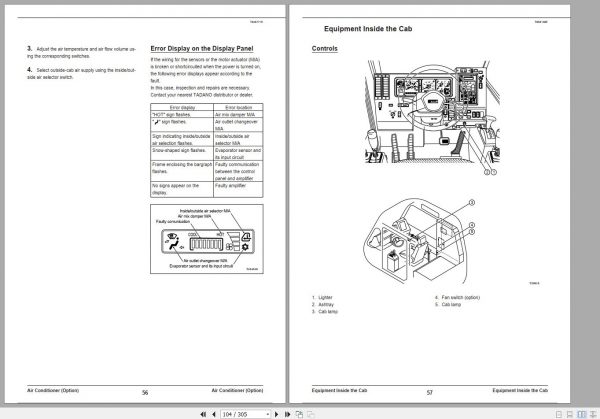600x419 pixels.
Task: Click the 'Evaporator sensor and its input circuit' table cell
Action: [x=238, y=153]
